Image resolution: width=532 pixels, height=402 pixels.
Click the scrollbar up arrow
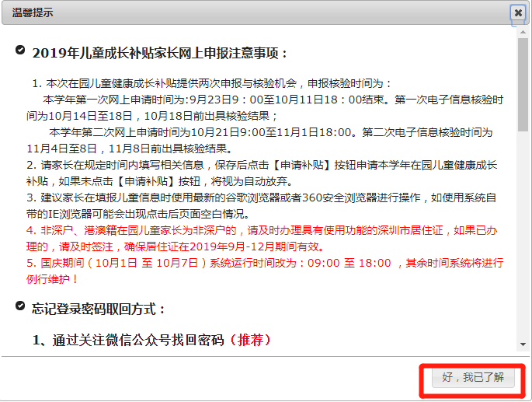coord(523,32)
